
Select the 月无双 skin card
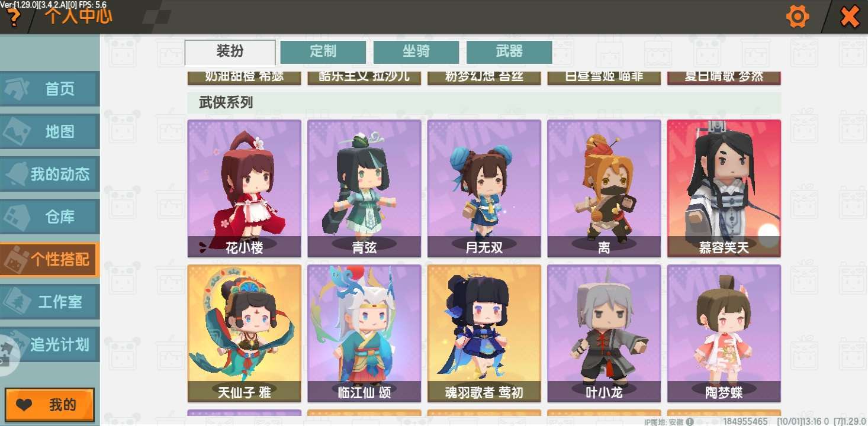point(484,189)
